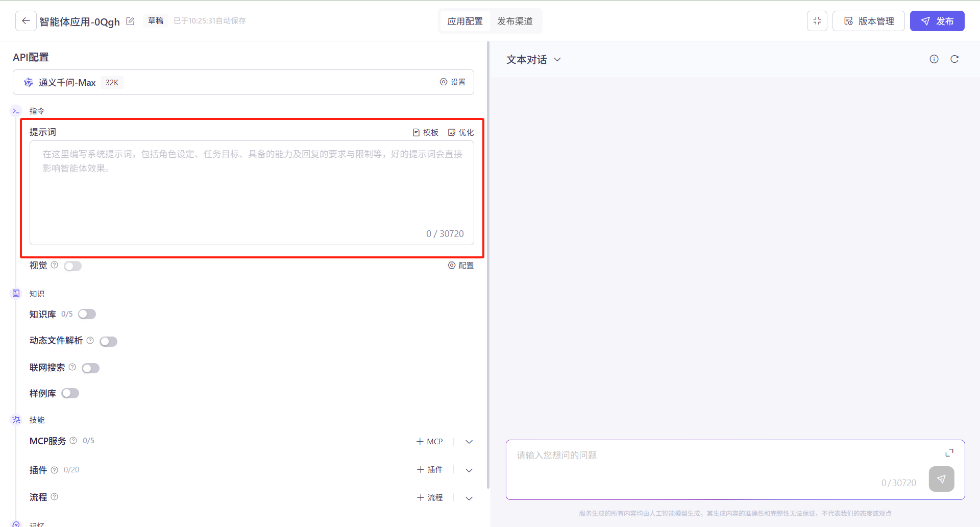The width and height of the screenshot is (980, 527).
Task: Toggle 动态文件解析 switch
Action: (x=109, y=342)
